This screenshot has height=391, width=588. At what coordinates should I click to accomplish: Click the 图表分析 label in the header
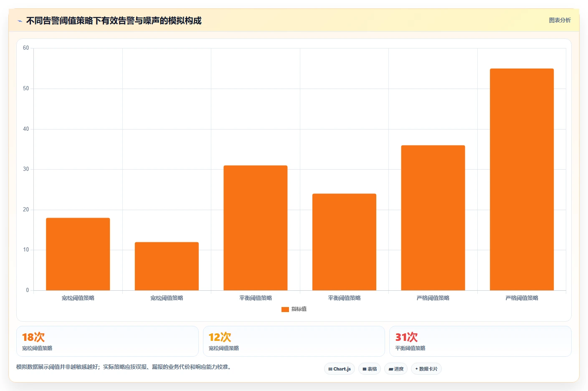[x=560, y=20]
